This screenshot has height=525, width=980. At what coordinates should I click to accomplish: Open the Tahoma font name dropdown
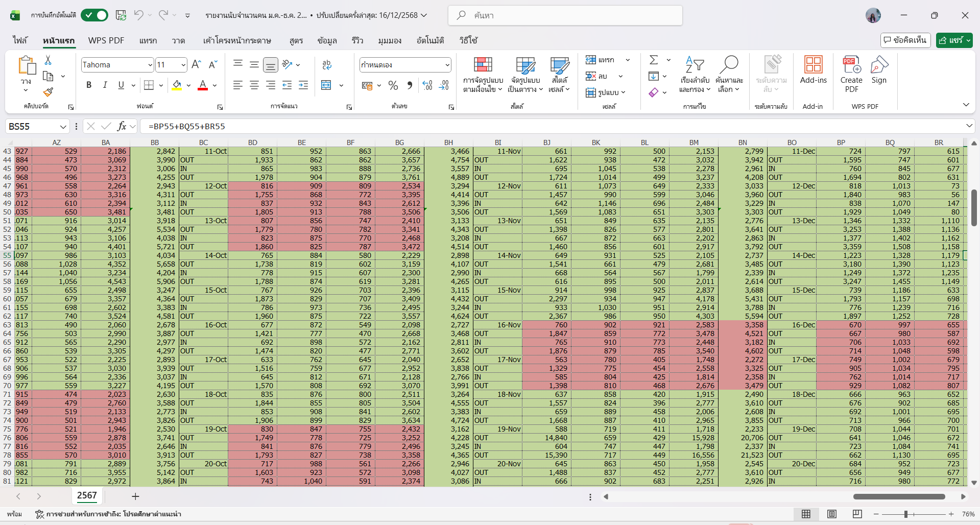coord(150,65)
